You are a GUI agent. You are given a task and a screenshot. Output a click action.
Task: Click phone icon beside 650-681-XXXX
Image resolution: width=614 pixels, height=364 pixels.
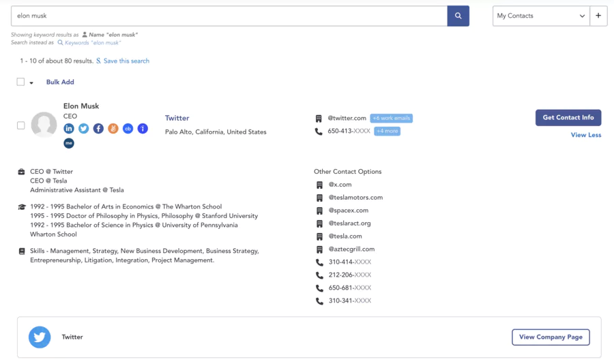319,288
